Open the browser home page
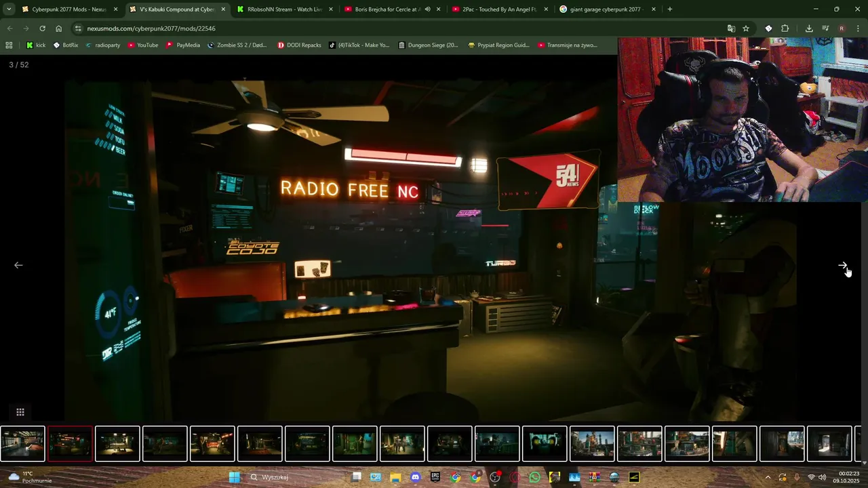868x488 pixels. (x=59, y=28)
